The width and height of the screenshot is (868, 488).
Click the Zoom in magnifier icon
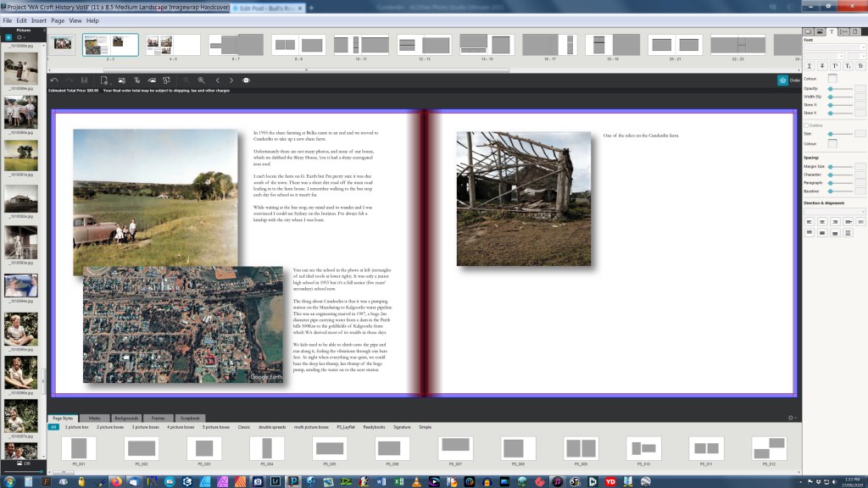(202, 80)
